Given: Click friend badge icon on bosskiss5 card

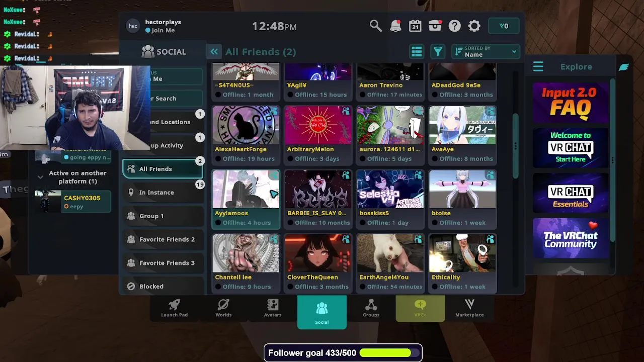Looking at the screenshot, I should tap(418, 175).
